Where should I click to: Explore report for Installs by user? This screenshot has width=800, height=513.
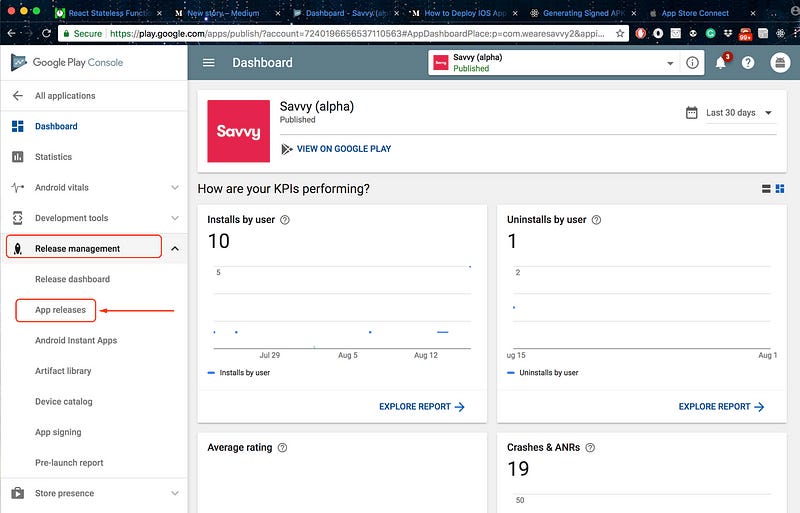tap(421, 407)
